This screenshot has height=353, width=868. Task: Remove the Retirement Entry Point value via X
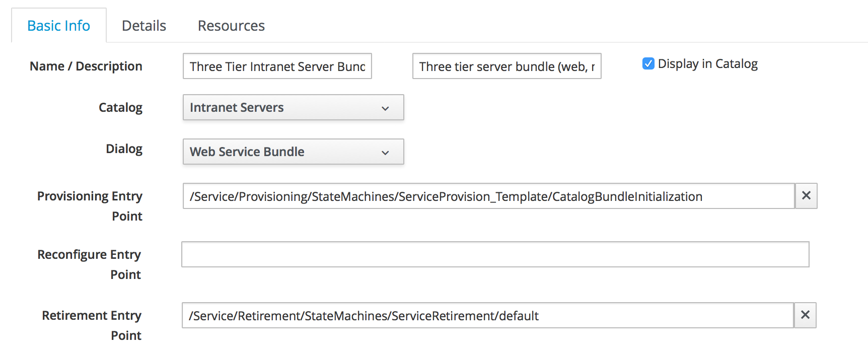(x=805, y=315)
